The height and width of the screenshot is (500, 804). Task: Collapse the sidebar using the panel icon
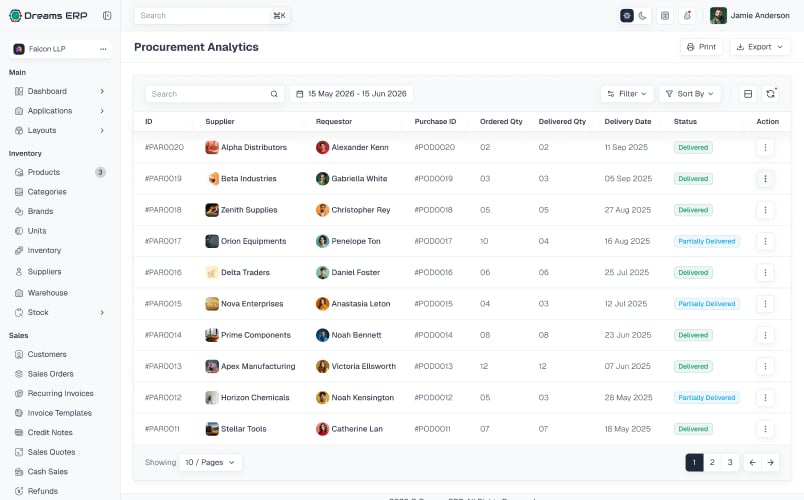107,15
